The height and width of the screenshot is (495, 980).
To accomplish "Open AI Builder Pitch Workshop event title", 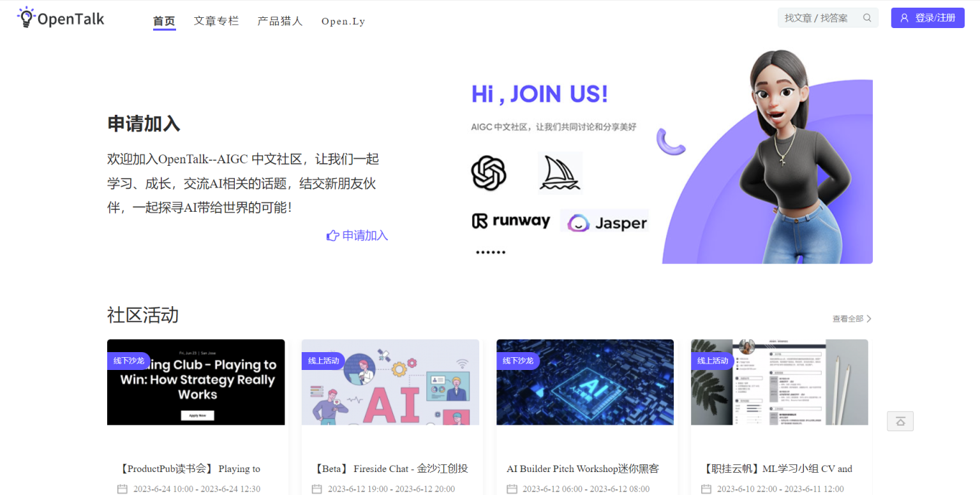I will click(583, 469).
